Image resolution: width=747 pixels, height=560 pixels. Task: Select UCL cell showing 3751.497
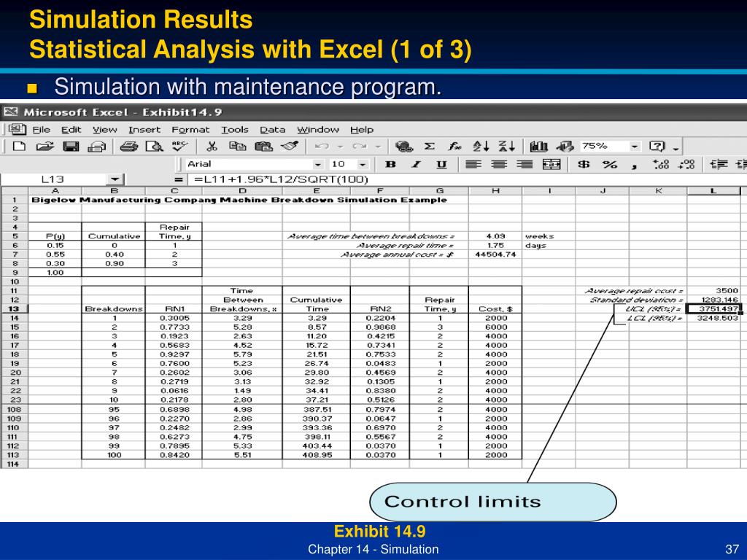[713, 309]
